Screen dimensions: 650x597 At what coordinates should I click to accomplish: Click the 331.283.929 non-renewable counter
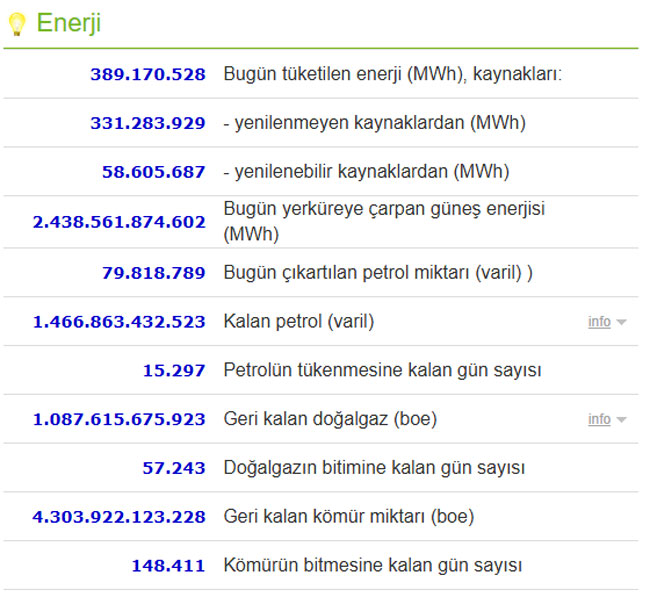(147, 123)
